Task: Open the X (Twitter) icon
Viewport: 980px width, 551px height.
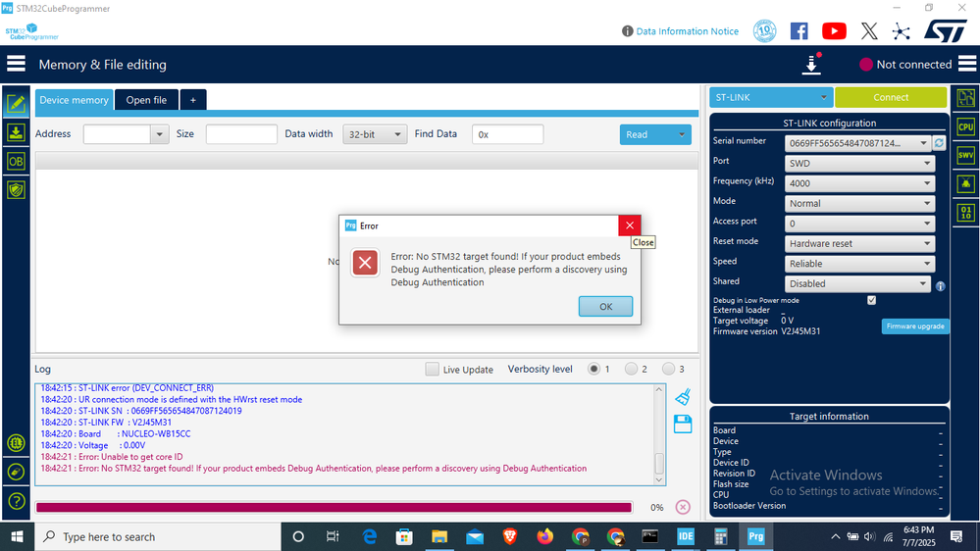Action: pyautogui.click(x=869, y=31)
